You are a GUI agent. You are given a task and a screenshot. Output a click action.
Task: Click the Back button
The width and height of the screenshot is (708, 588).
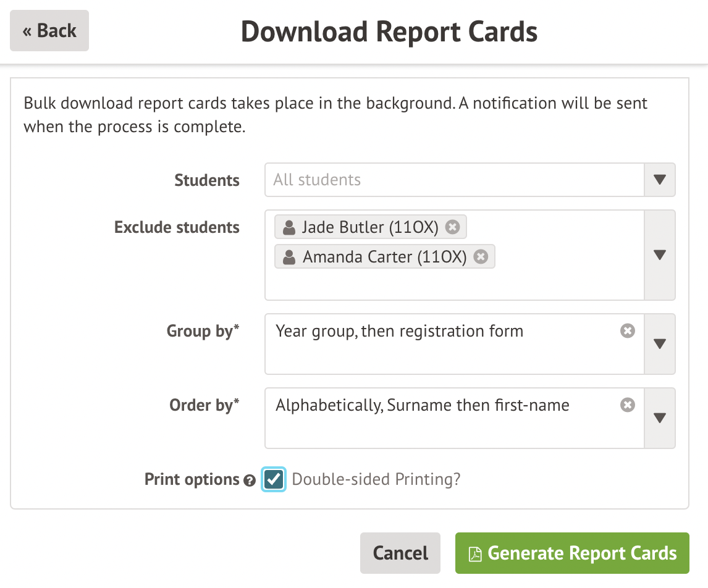pyautogui.click(x=49, y=30)
